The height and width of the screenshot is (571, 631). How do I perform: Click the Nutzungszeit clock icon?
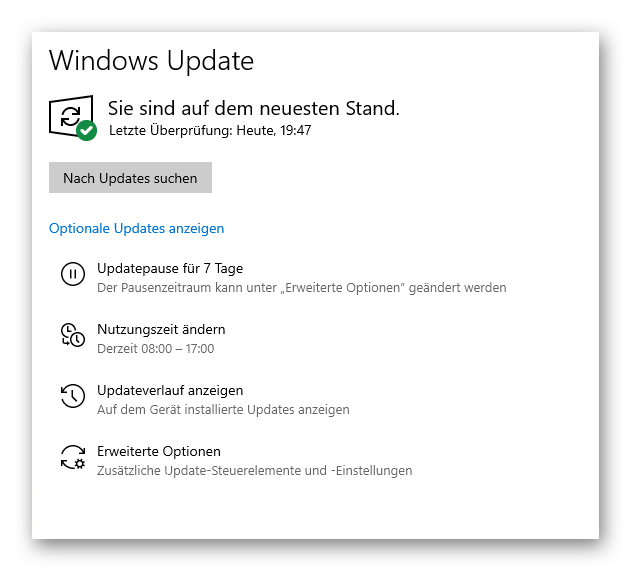tap(73, 335)
